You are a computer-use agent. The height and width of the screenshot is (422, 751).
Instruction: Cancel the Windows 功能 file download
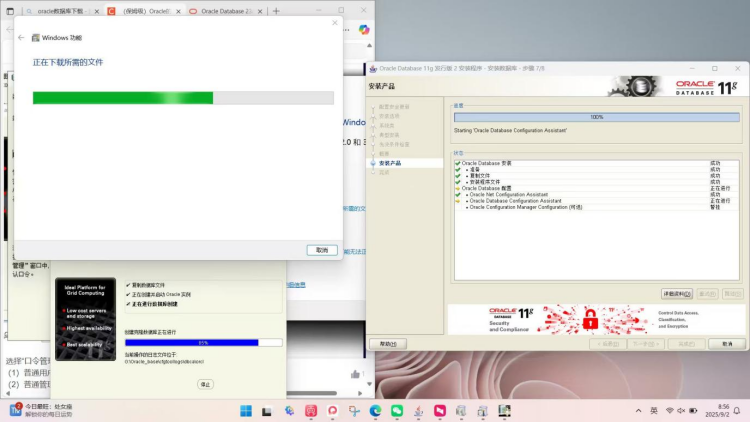[x=322, y=250]
